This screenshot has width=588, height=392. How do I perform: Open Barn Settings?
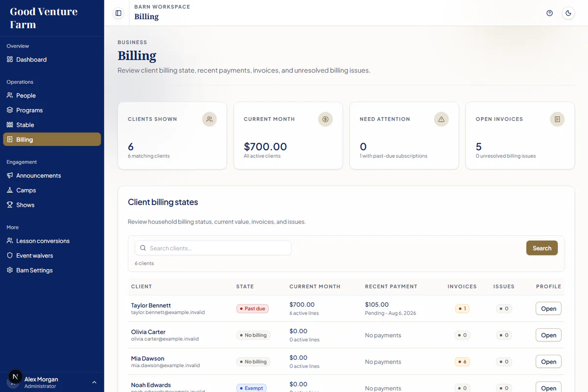pos(52,270)
